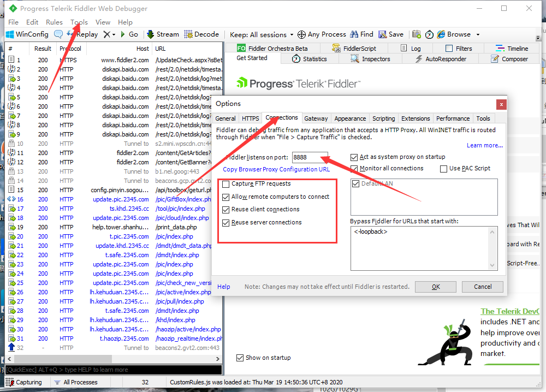
Task: Click the WinConfig Windows icon
Action: [x=10, y=34]
